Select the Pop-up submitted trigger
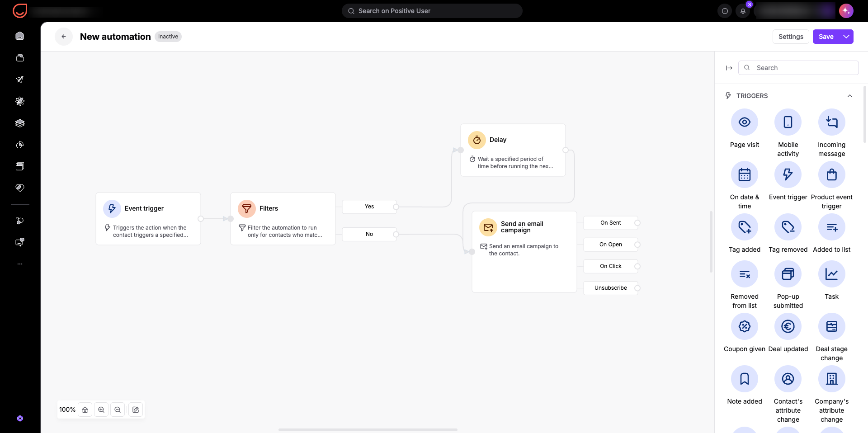 (x=788, y=274)
